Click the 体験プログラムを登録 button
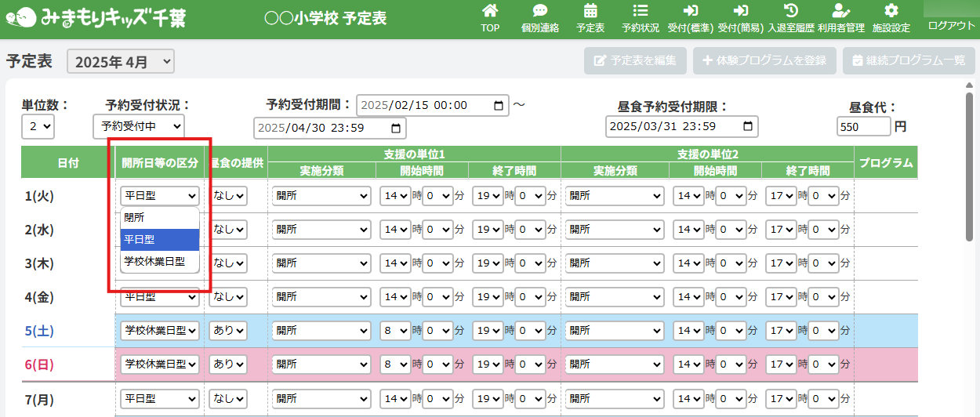 click(764, 60)
